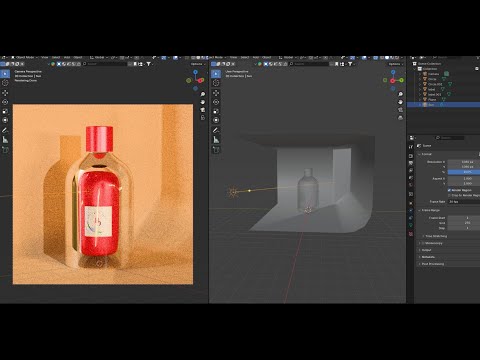This screenshot has height=360, width=480.
Task: Select the Move tool in left viewport
Action: [x=5, y=93]
